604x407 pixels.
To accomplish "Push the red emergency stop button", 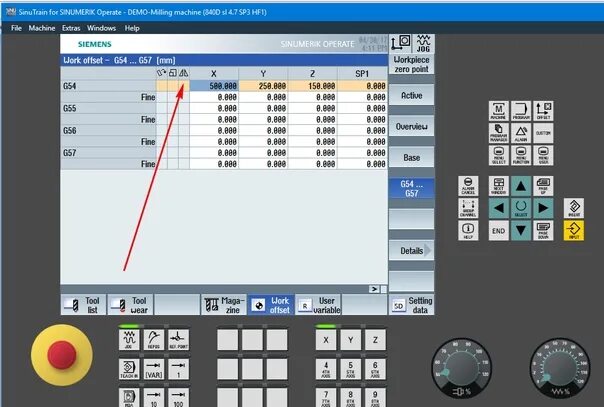I will point(62,355).
